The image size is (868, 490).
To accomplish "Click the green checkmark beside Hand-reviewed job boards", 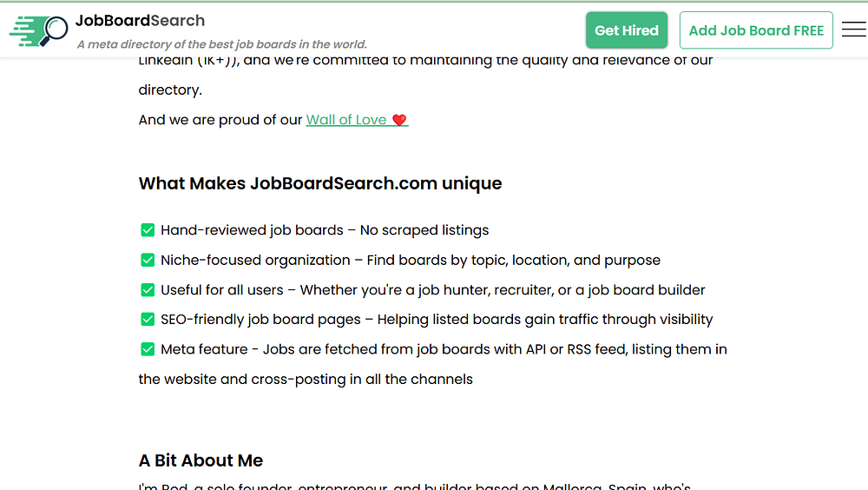I will point(148,230).
